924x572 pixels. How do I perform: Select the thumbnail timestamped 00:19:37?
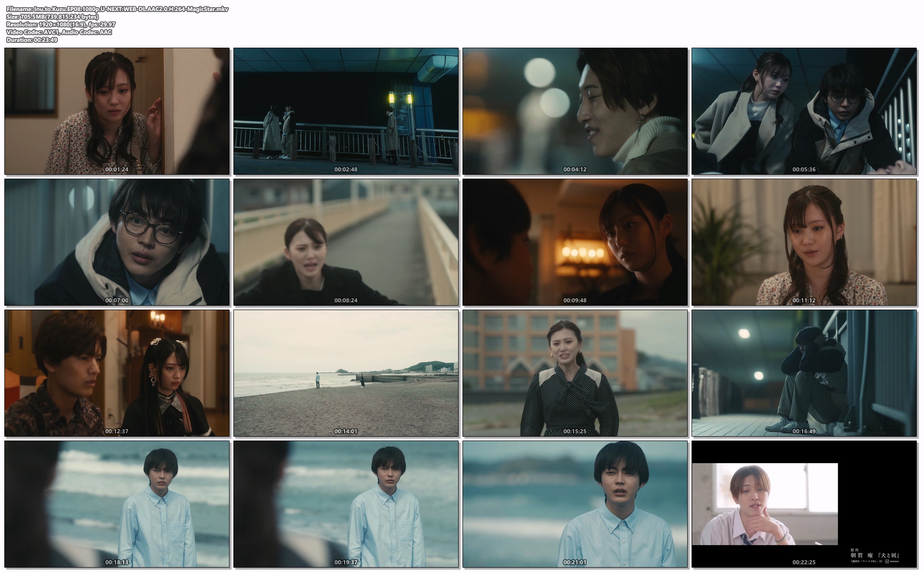click(x=346, y=504)
